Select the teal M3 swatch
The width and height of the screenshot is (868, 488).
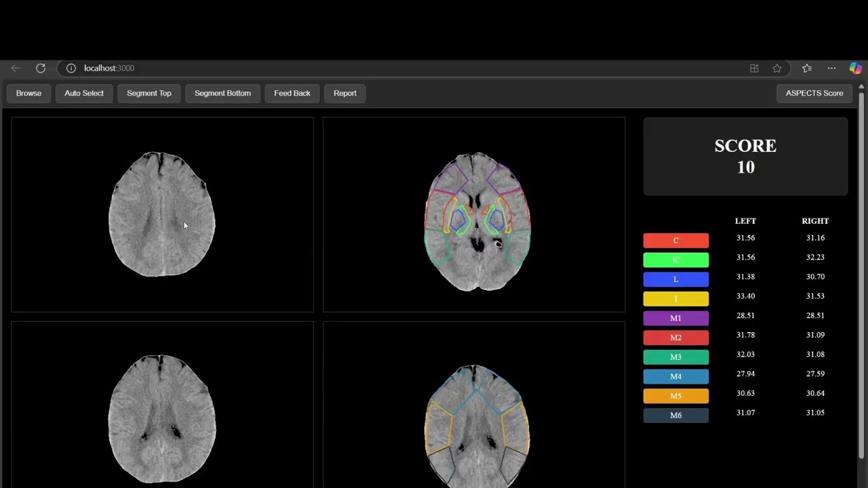coord(676,357)
